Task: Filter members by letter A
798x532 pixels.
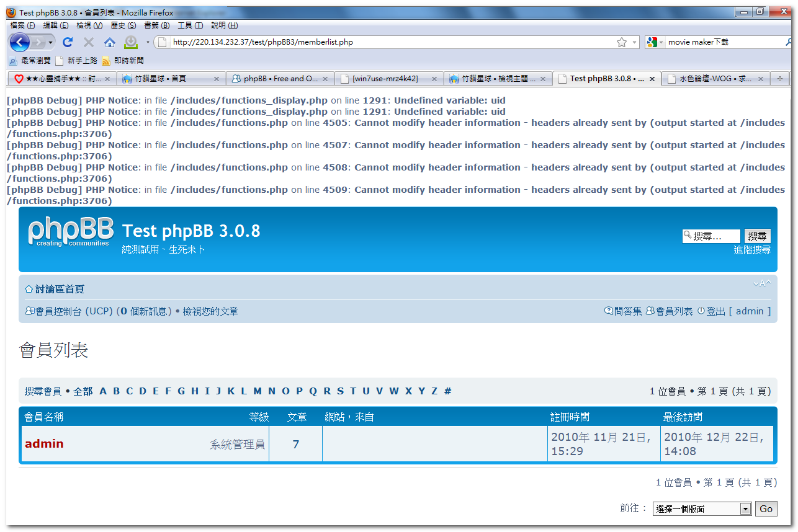Action: pyautogui.click(x=103, y=391)
